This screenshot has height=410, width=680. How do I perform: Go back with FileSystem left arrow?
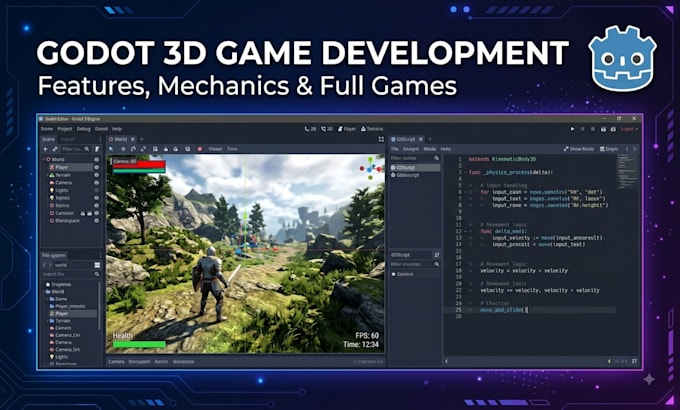pyautogui.click(x=44, y=265)
